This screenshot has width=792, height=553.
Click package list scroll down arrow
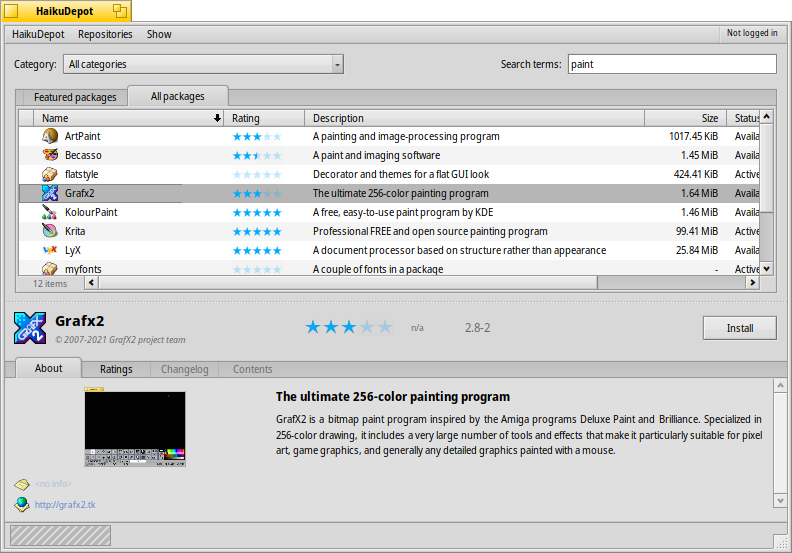pos(766,269)
